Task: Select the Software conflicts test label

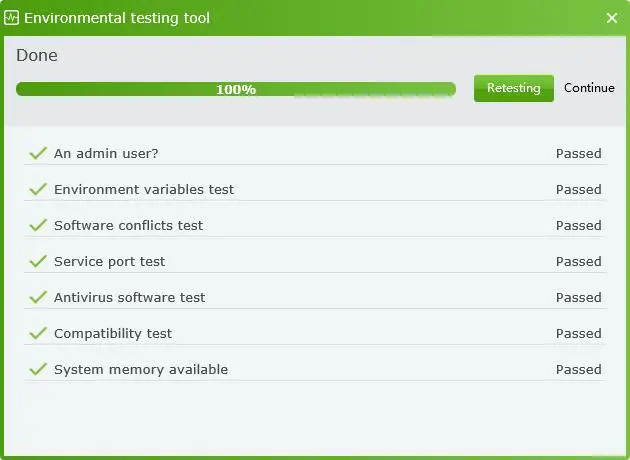Action: tap(128, 225)
